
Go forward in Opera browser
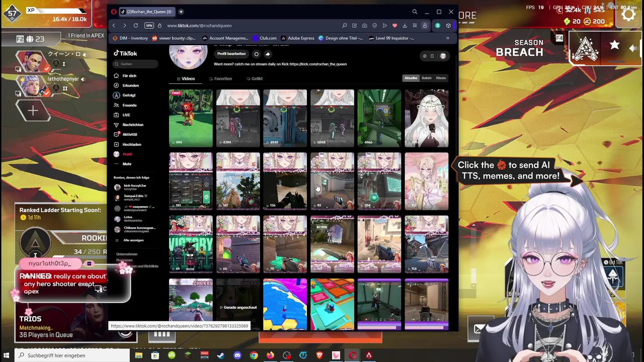[x=125, y=26]
